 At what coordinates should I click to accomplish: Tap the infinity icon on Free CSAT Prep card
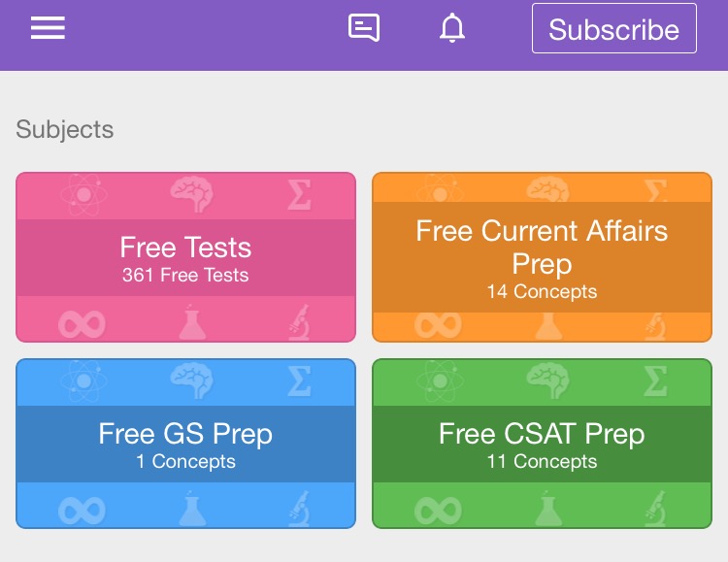coord(438,509)
